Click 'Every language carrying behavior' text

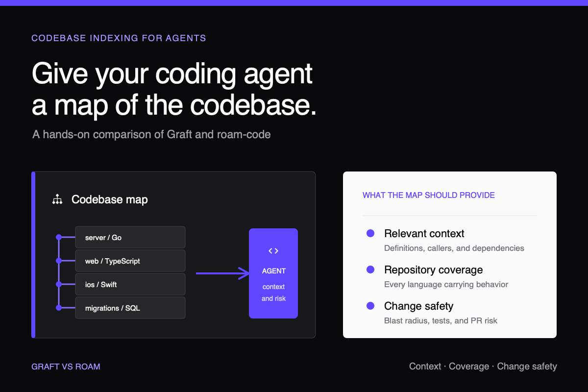446,285
